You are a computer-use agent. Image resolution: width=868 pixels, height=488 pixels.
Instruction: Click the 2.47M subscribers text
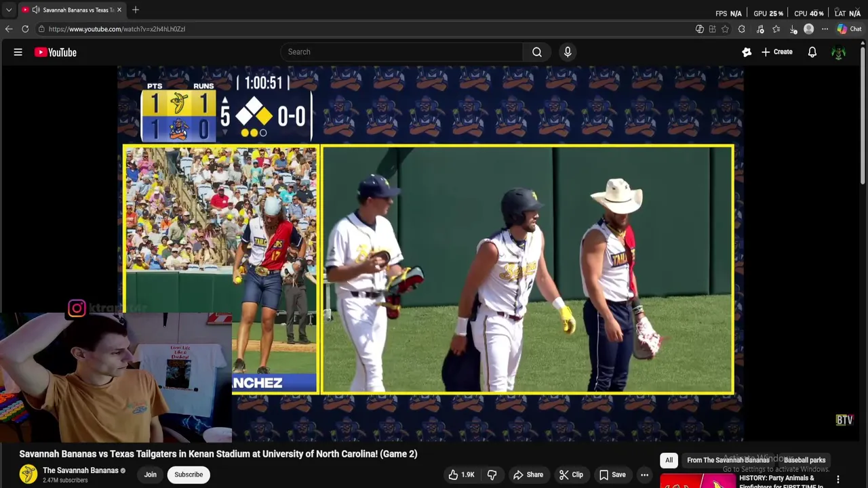click(65, 481)
